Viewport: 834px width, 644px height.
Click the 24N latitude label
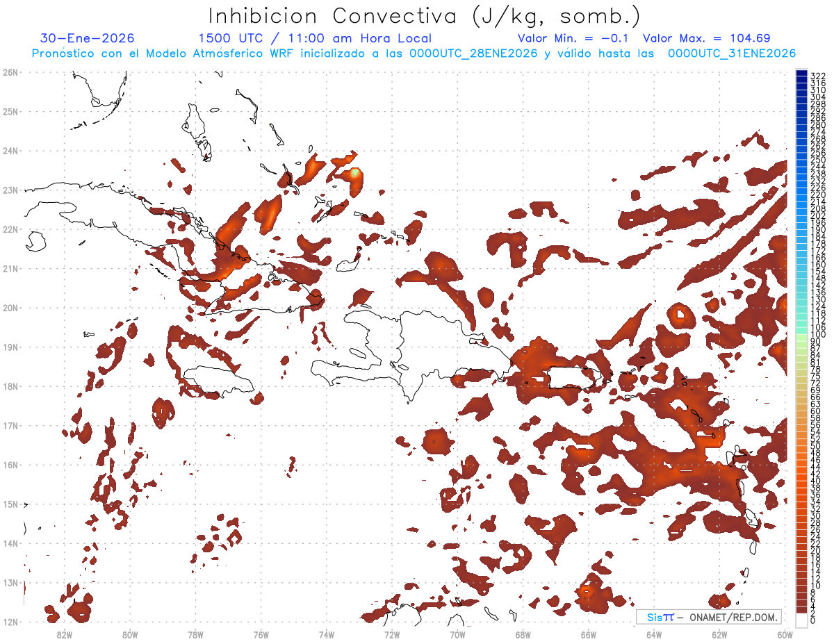[x=10, y=151]
